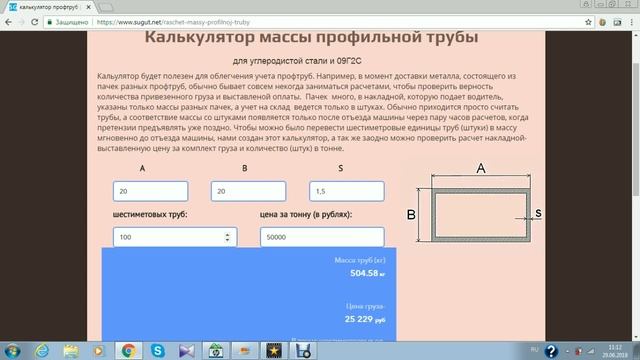Screen dimensions: 640x360
Task: Click the 'Калькулятор массы профильной трубы' heading
Action: [311, 37]
